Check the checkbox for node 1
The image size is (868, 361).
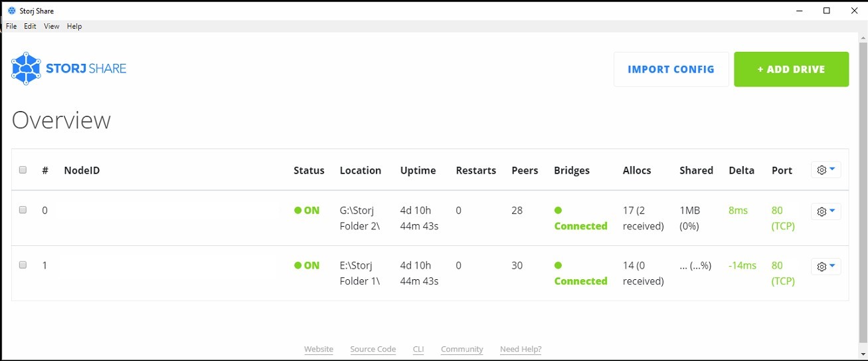coord(23,265)
